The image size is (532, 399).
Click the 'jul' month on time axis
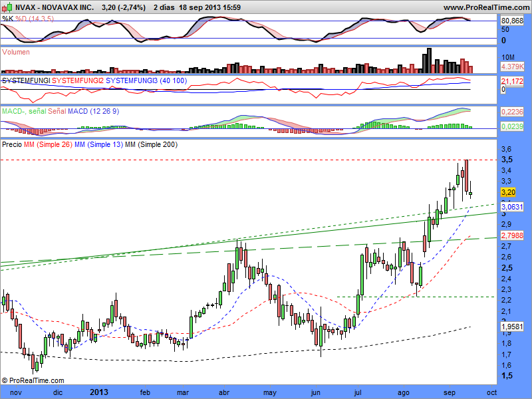[358, 392]
